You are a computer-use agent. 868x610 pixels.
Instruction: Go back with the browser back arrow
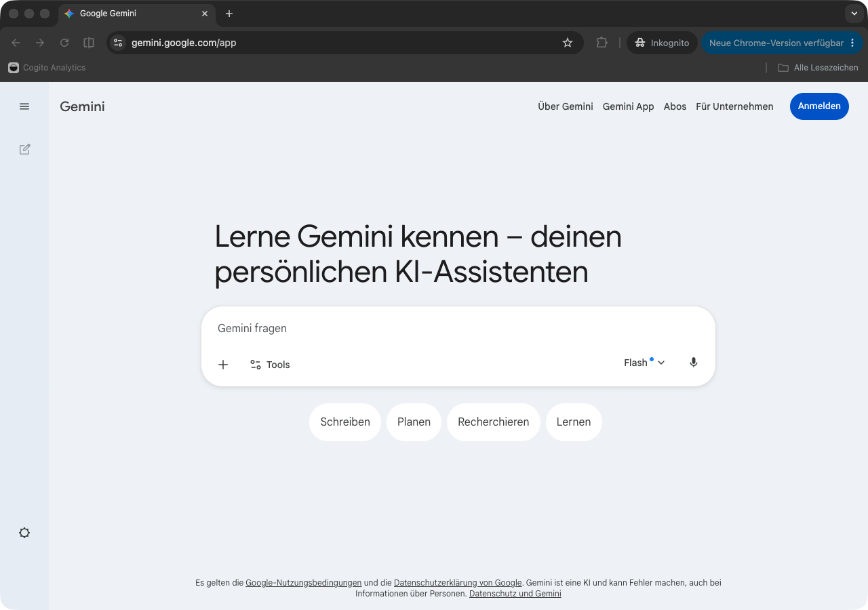click(16, 43)
